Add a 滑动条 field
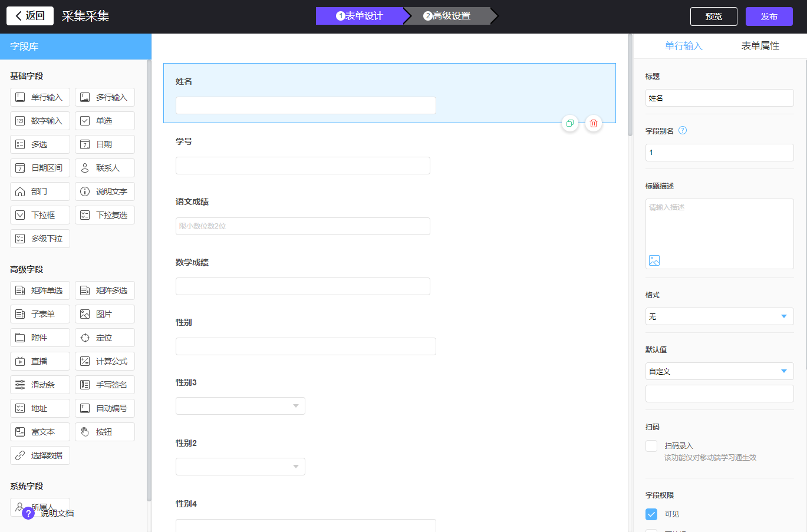This screenshot has height=532, width=807. pyautogui.click(x=40, y=385)
